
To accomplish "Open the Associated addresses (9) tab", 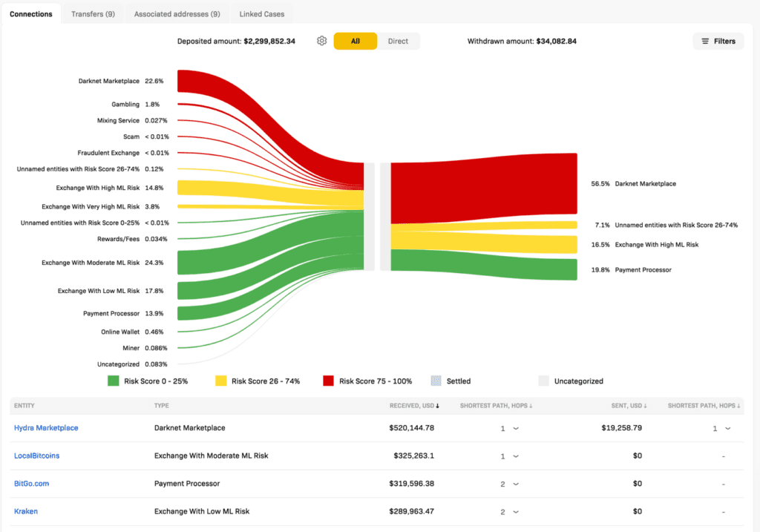I will pyautogui.click(x=177, y=14).
